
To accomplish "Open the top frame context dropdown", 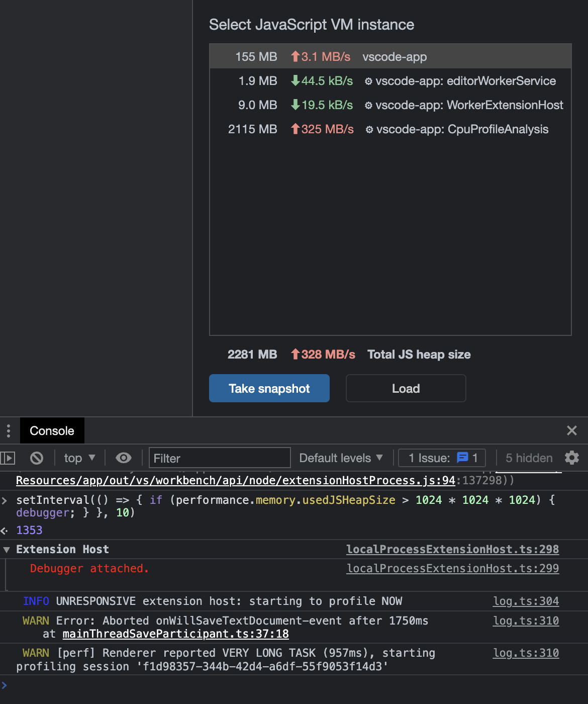I will (x=79, y=458).
